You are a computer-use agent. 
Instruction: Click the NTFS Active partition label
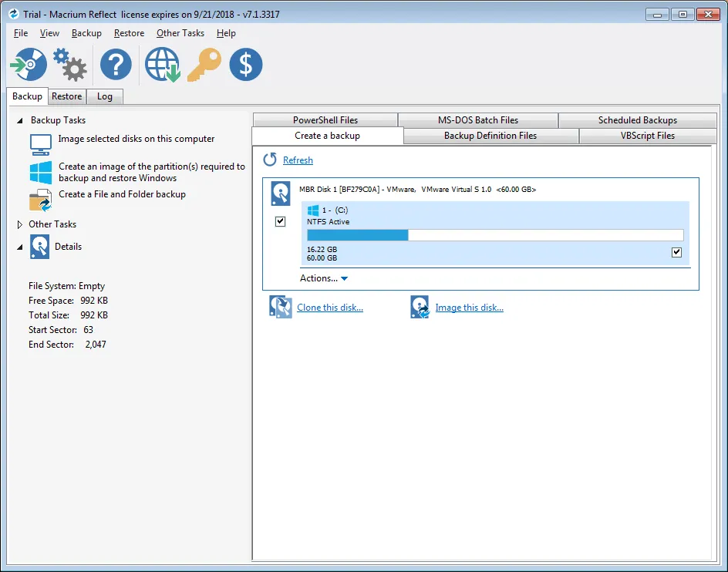[x=329, y=222]
